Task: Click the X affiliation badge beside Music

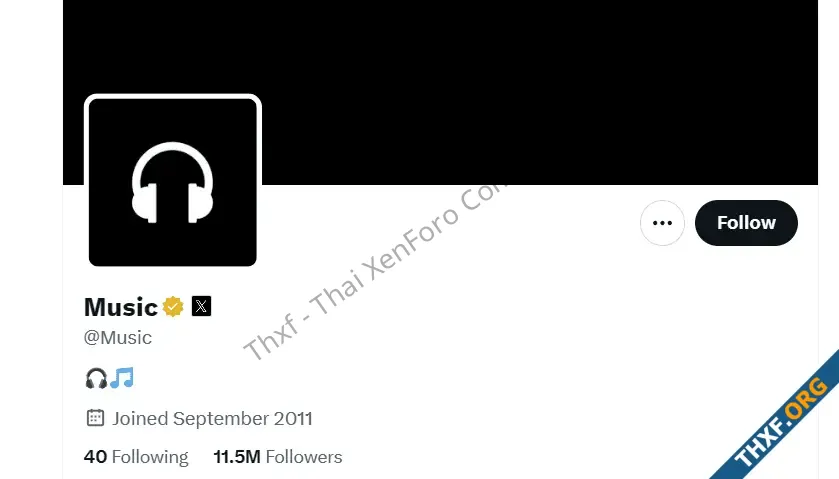Action: click(x=201, y=306)
